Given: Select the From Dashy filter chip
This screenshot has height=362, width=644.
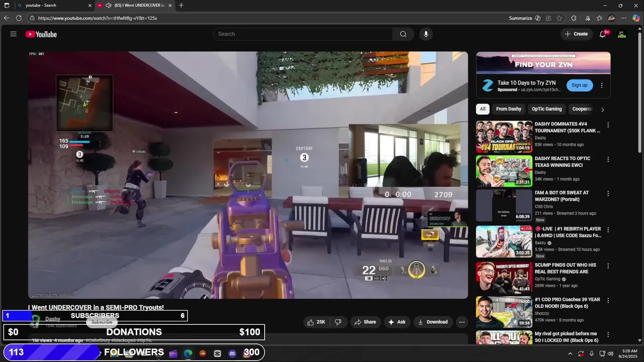Looking at the screenshot, I should (x=509, y=109).
